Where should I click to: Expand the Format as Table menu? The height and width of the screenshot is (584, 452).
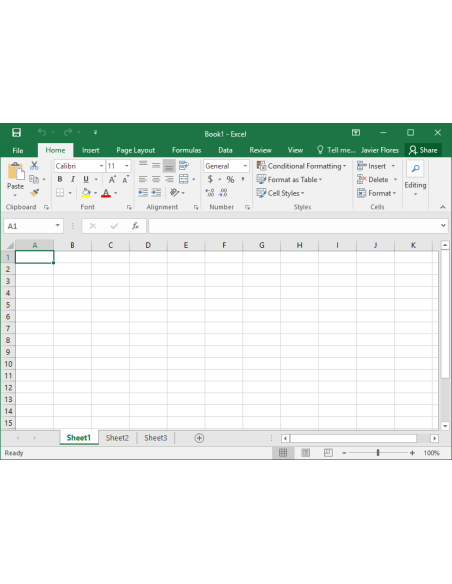tap(289, 180)
